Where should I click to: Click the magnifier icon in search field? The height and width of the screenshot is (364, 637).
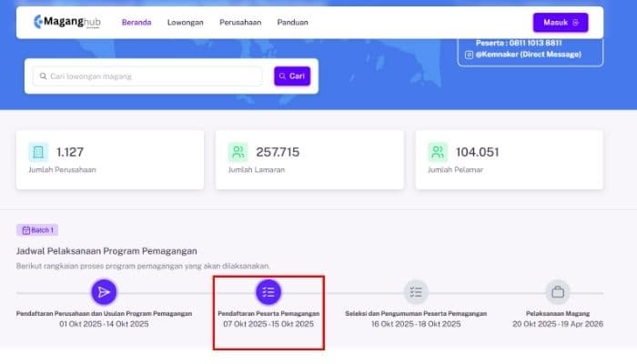coord(43,76)
